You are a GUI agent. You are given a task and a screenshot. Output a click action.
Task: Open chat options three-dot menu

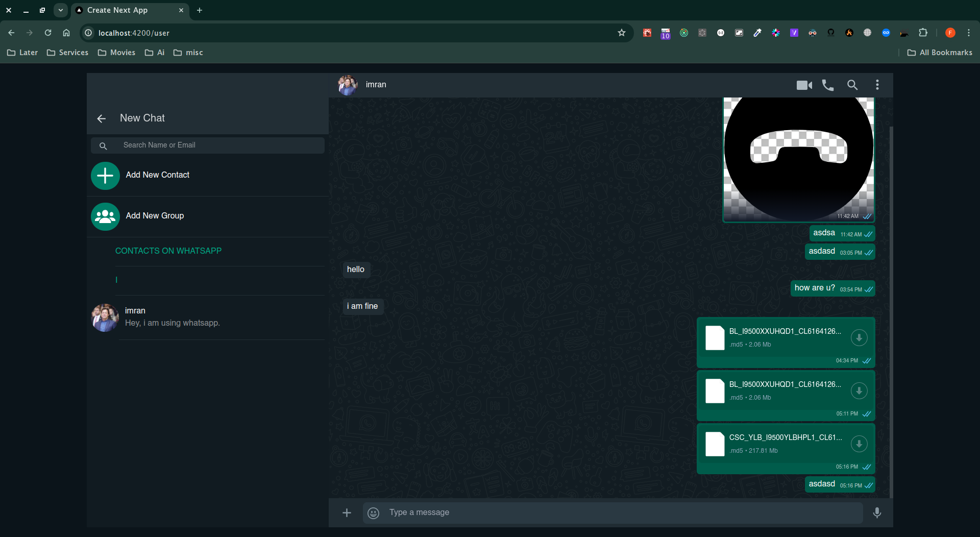coord(877,85)
